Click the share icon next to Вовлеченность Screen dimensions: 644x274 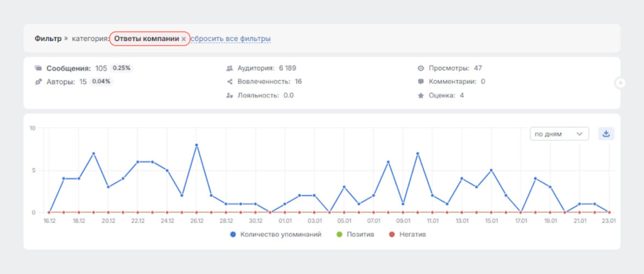229,82
